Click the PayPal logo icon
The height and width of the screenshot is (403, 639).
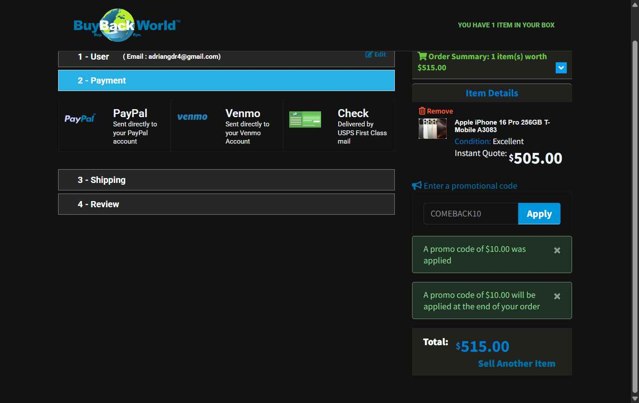80,119
